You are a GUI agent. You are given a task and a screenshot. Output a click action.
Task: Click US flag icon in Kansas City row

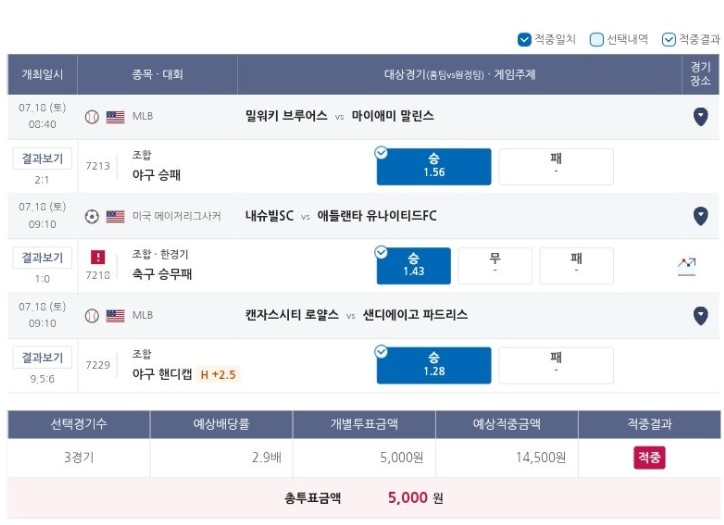coord(115,316)
